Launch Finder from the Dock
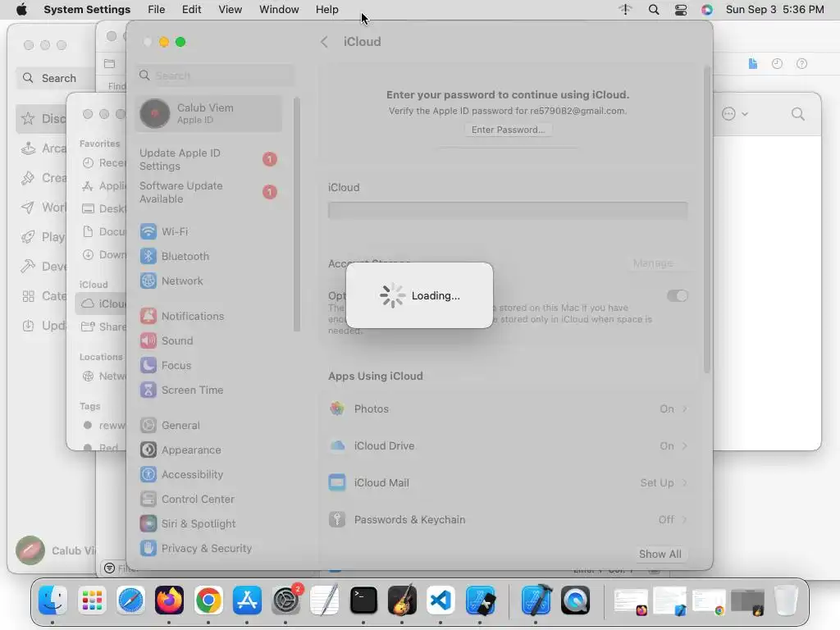The image size is (840, 630). [x=52, y=600]
